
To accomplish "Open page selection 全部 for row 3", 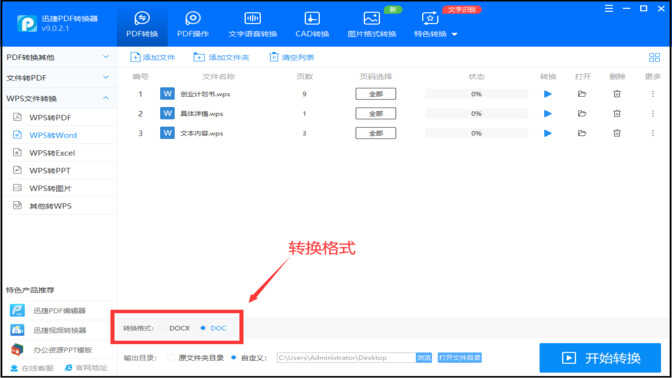I will pyautogui.click(x=375, y=133).
